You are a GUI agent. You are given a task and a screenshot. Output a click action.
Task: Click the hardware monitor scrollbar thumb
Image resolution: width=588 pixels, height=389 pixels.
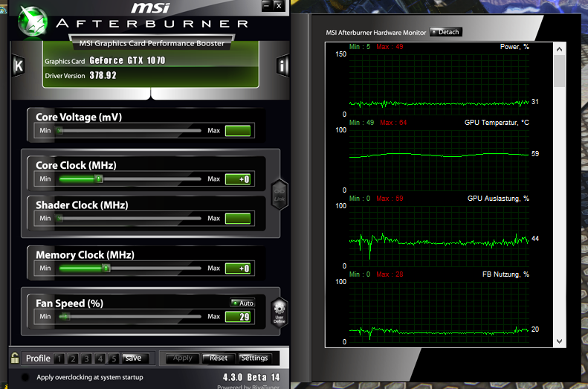[x=559, y=71]
